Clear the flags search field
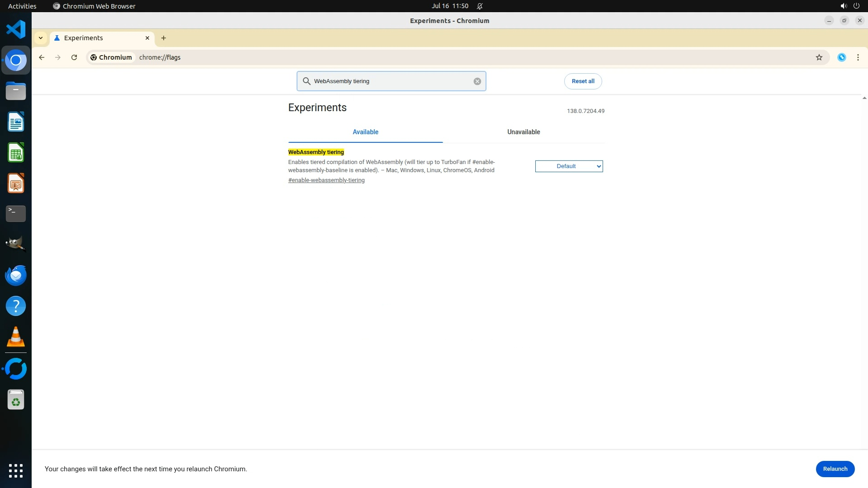Viewport: 868px width, 488px height. point(477,81)
